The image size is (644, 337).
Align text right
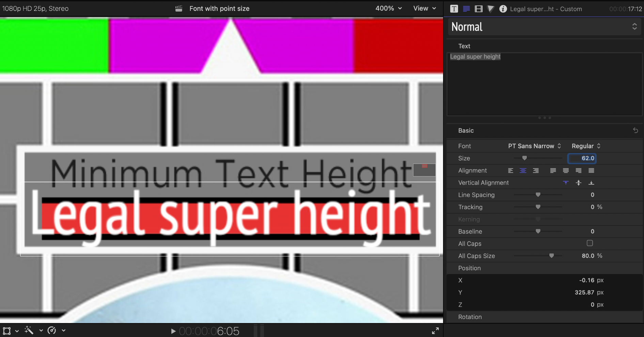[x=536, y=170]
